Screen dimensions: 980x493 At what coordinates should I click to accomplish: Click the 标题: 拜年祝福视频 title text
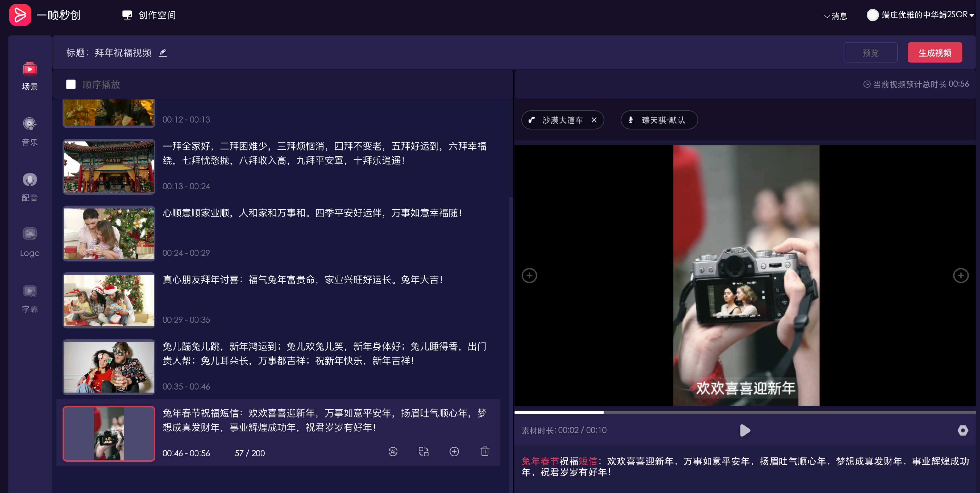click(109, 52)
